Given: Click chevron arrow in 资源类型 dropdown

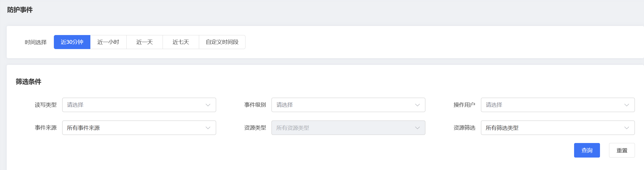Looking at the screenshot, I should point(417,128).
